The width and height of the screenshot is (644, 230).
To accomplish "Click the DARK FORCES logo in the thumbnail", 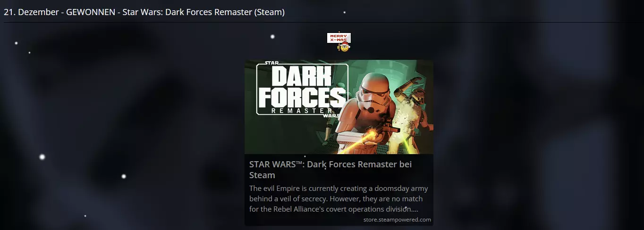I will coord(302,90).
